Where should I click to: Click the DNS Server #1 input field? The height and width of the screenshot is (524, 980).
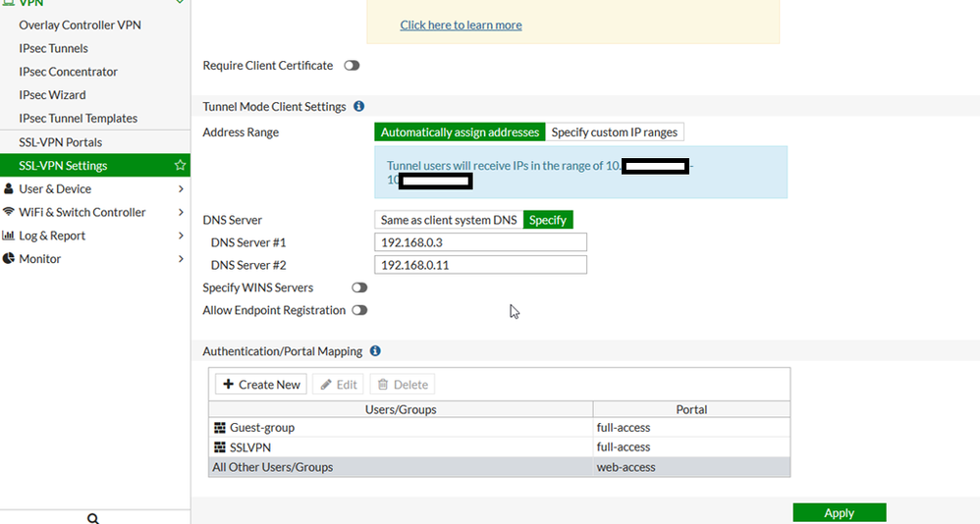[480, 242]
